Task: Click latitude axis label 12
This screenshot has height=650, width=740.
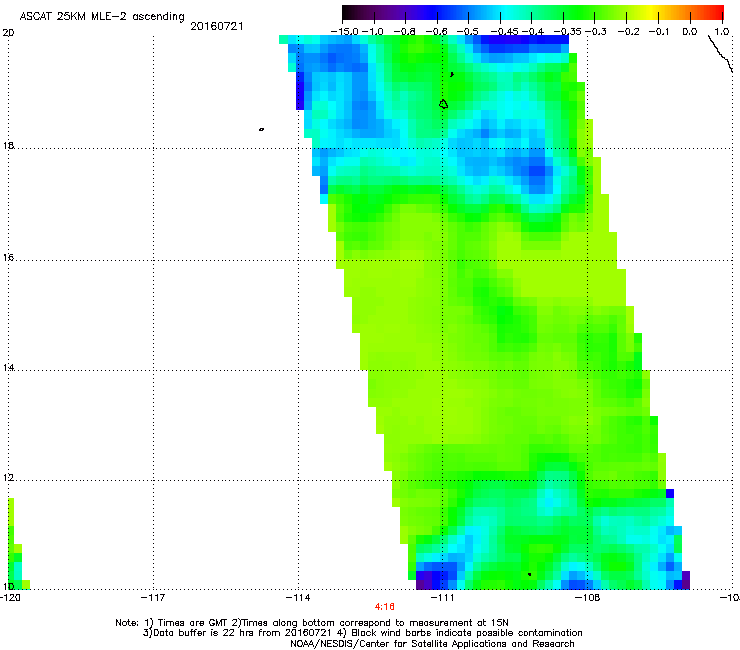Action: click(8, 478)
